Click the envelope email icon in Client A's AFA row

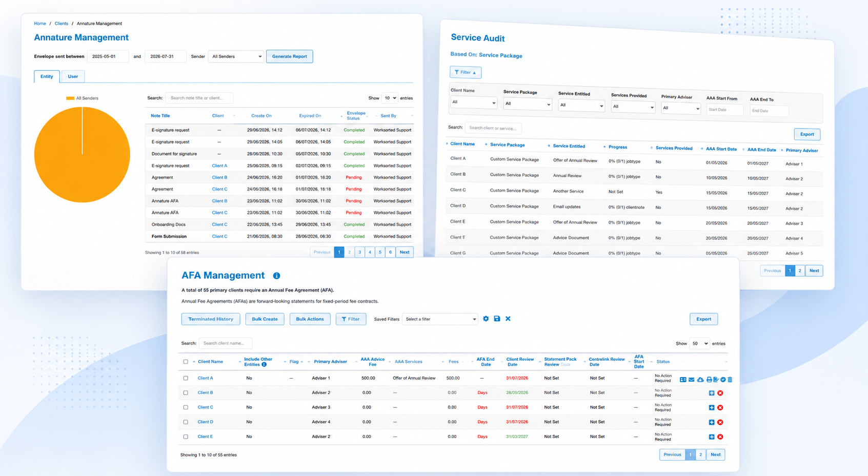tap(692, 380)
